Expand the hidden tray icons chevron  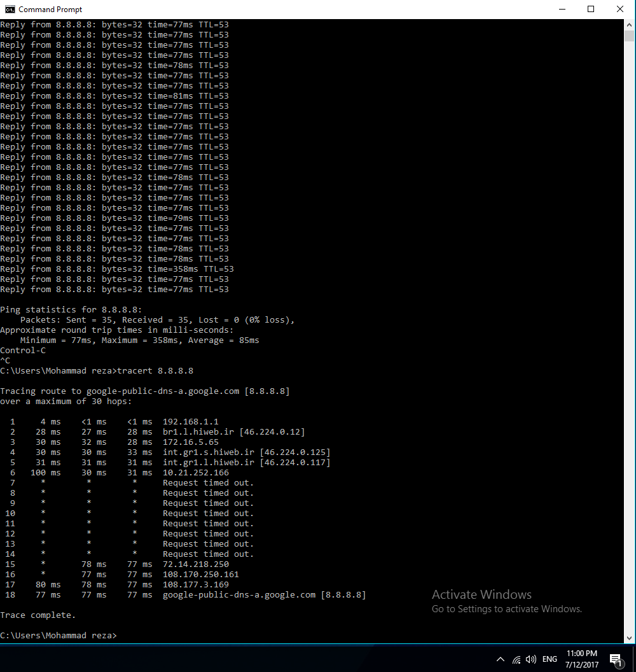coord(501,659)
